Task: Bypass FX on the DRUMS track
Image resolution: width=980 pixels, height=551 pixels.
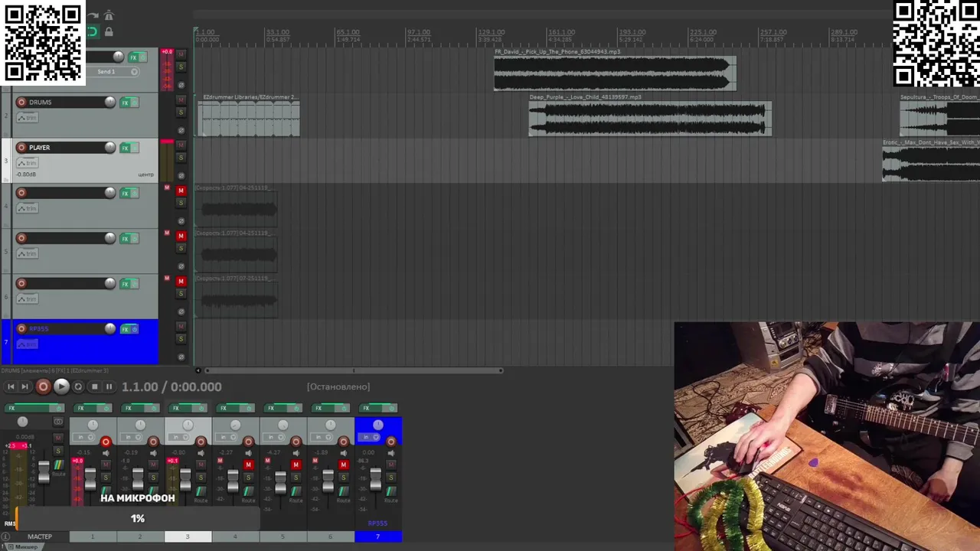Action: tap(135, 103)
